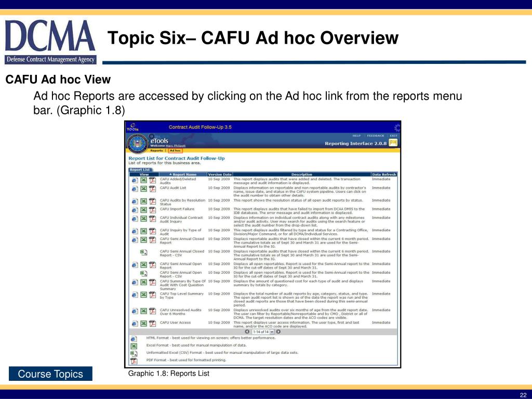
Task: Click the Contract Audit Follow-Up 3.5 title
Action: coord(200,127)
